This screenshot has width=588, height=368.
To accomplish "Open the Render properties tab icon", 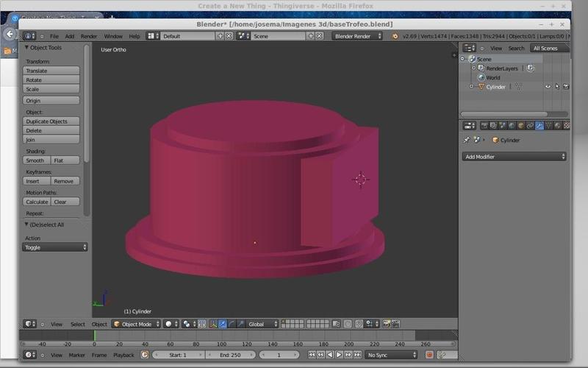I will click(484, 126).
